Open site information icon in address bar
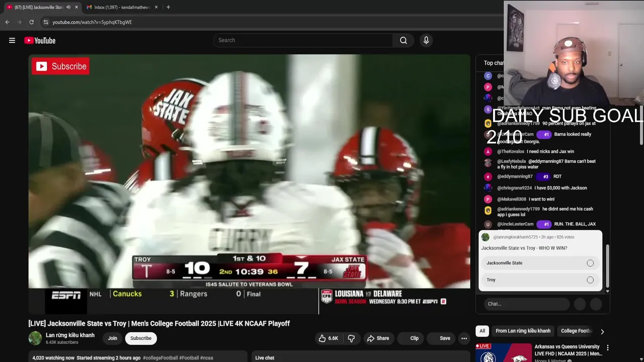The image size is (644, 362). (x=46, y=22)
